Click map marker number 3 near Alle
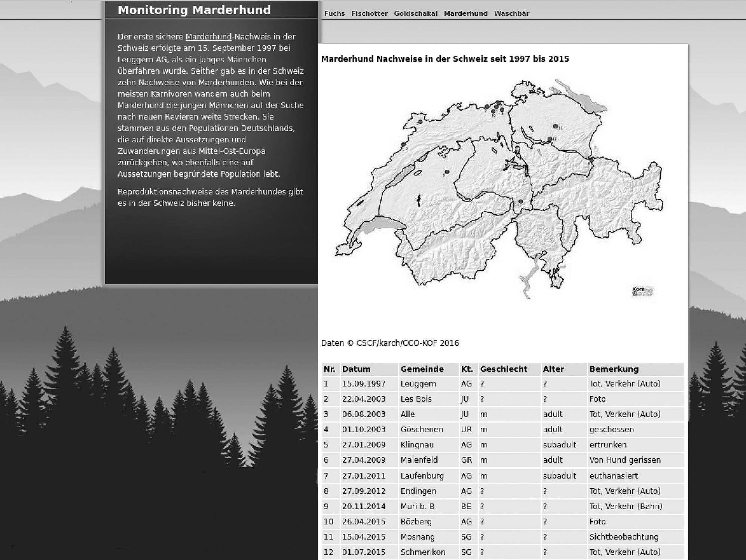746x560 pixels. (x=420, y=122)
